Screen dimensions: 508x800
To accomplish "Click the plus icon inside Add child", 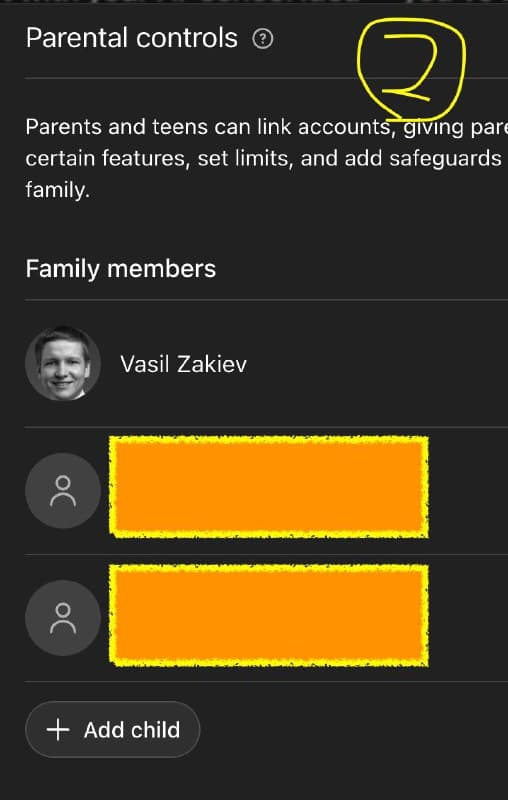I will (58, 730).
